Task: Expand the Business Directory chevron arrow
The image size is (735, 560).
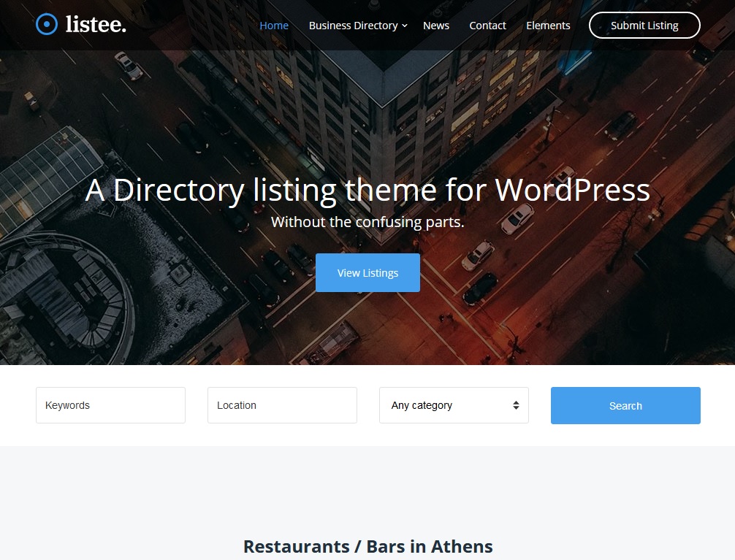Action: point(405,26)
